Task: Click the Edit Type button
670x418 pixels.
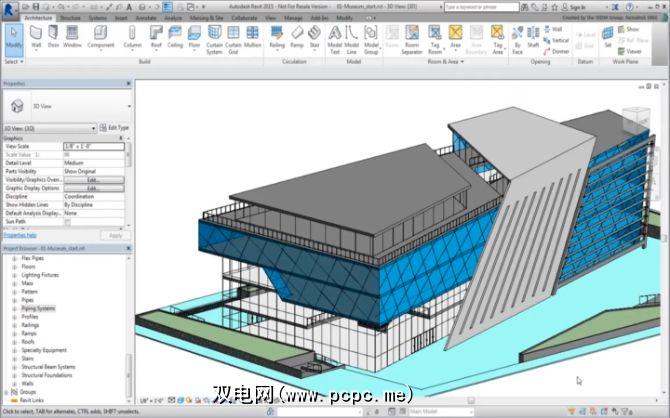Action: 115,128
